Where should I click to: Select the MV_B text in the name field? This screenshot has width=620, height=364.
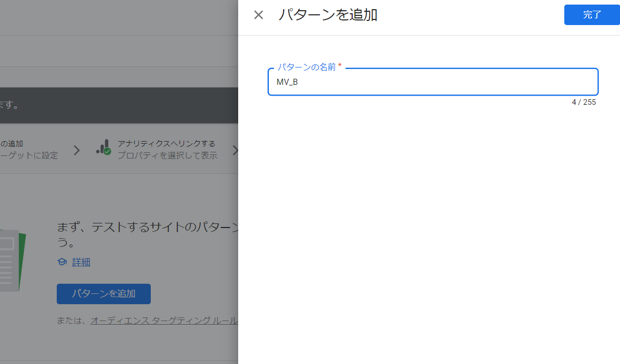point(288,81)
